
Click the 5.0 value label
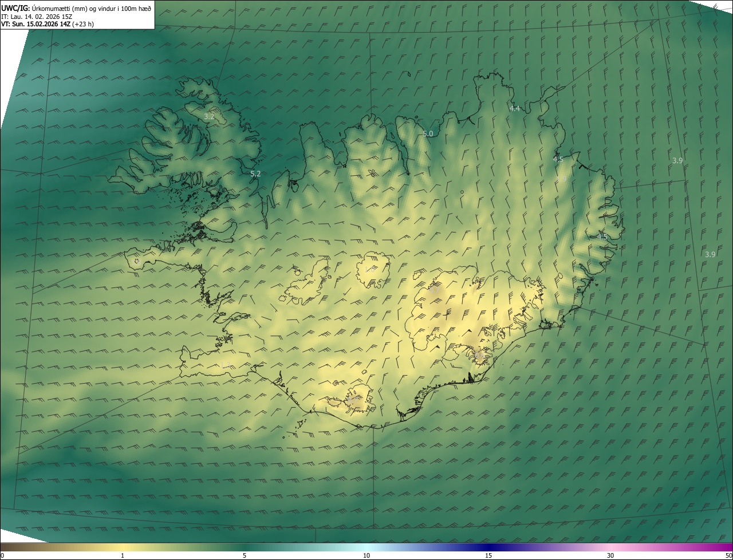(x=428, y=133)
